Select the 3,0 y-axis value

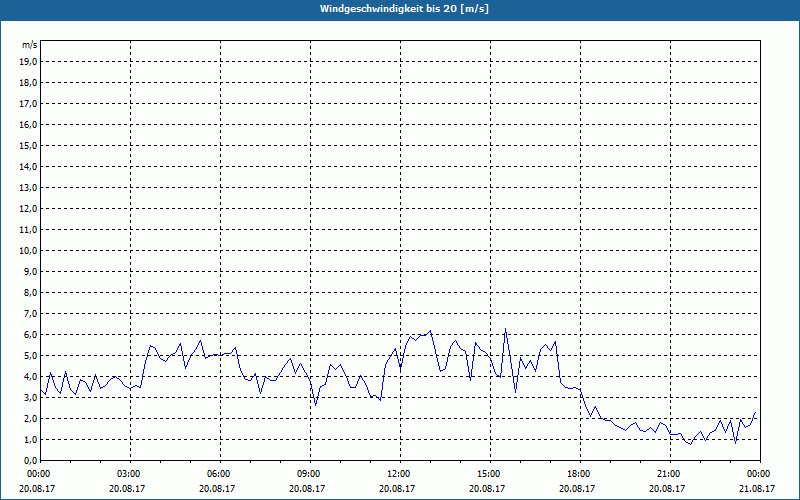[x=30, y=397]
